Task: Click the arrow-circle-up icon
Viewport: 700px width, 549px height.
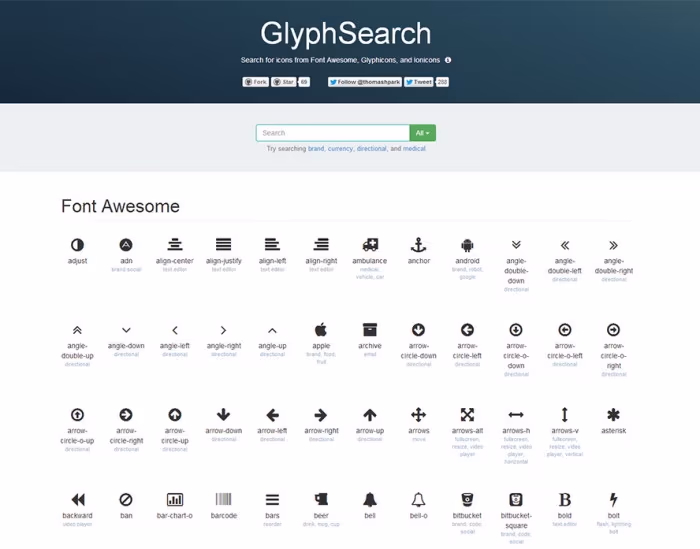Action: (x=175, y=415)
